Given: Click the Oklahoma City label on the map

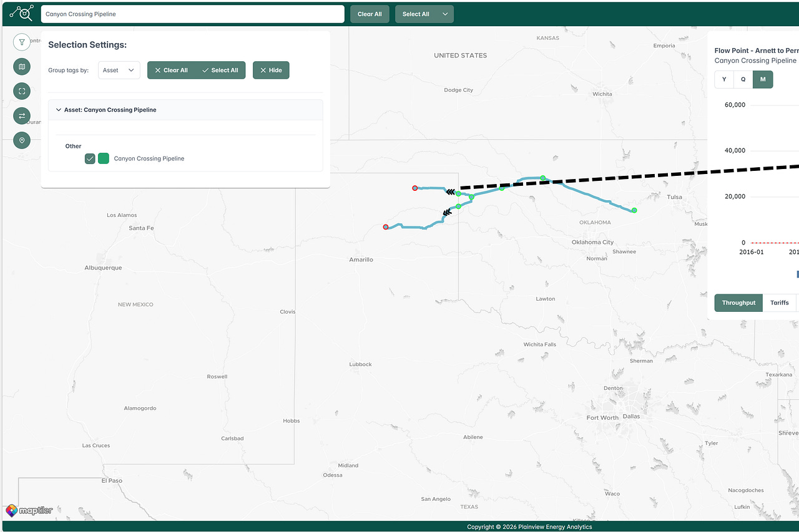Looking at the screenshot, I should [592, 242].
